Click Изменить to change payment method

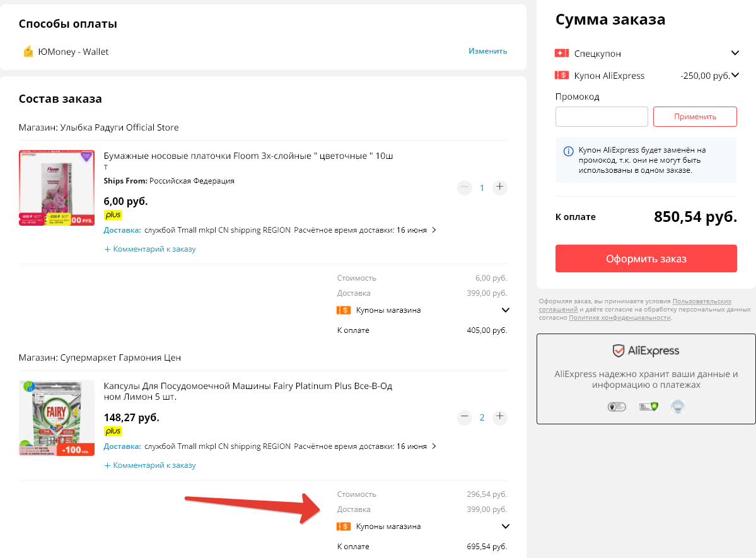(487, 50)
